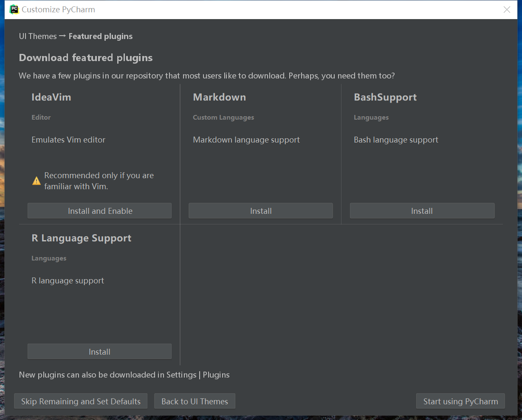Image resolution: width=522 pixels, height=420 pixels.
Task: Click the Vim familiarity recommendation text
Action: coord(99,181)
